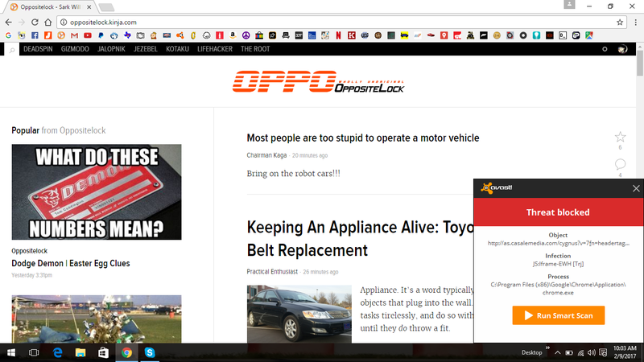Screen dimensions: 644x362
Task: Select the Oppositelock browser tab
Action: (50, 7)
